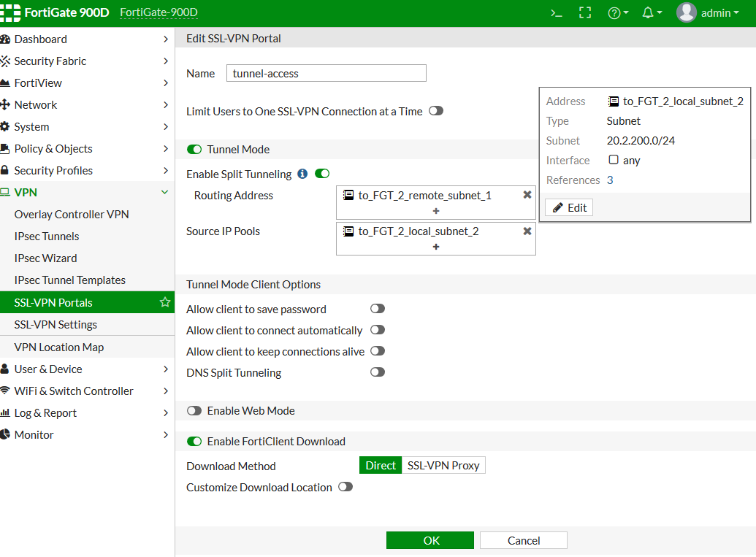Add a new Routing Address entry

tap(436, 211)
